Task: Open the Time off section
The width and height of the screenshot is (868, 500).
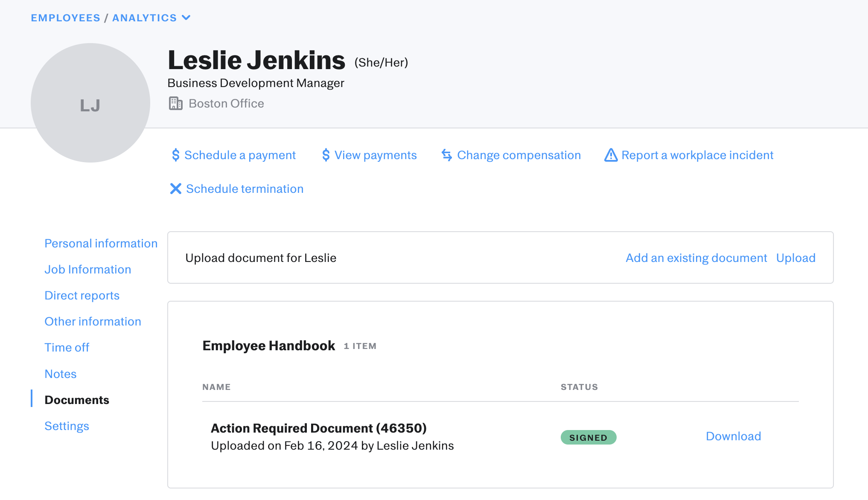Action: [x=67, y=347]
